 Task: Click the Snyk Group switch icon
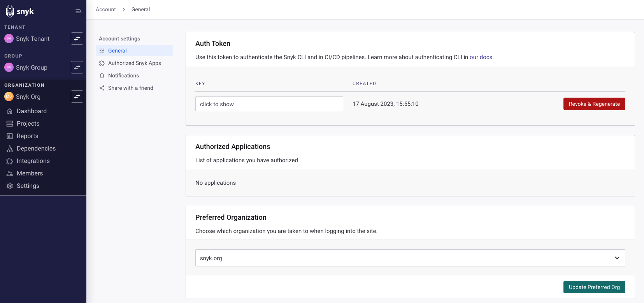pos(77,67)
